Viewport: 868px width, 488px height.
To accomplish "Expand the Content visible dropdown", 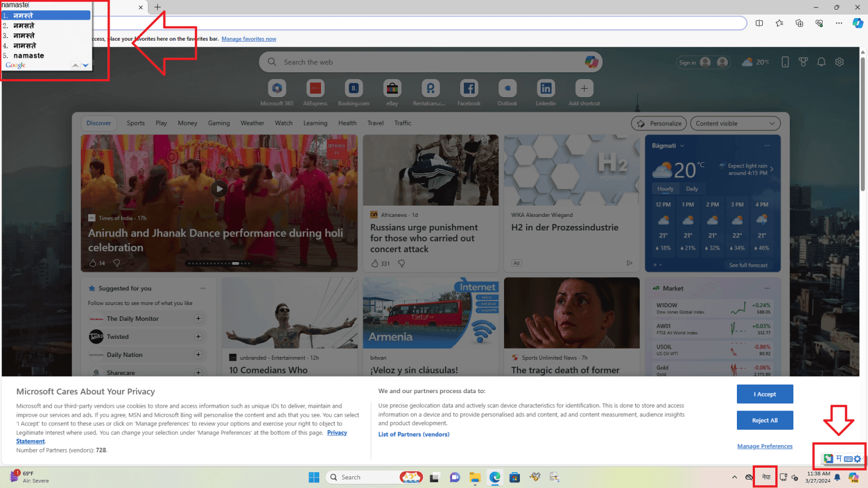I will [735, 124].
